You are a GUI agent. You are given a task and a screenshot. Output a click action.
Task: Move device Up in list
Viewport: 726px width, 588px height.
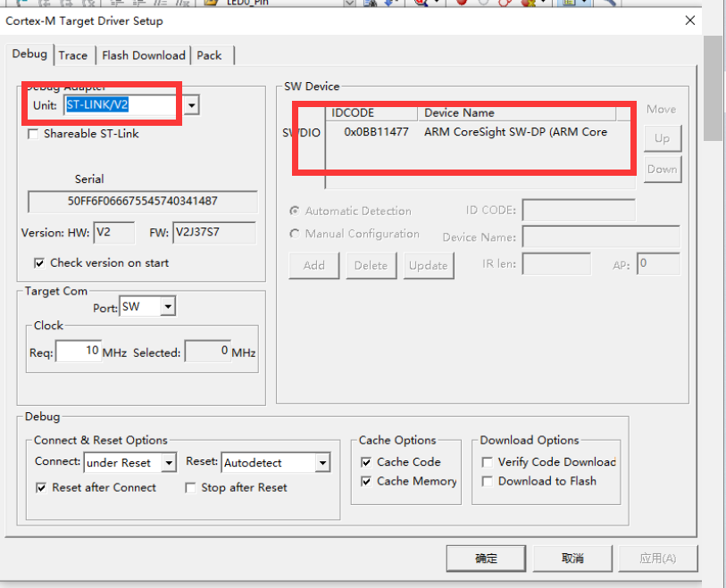(663, 138)
